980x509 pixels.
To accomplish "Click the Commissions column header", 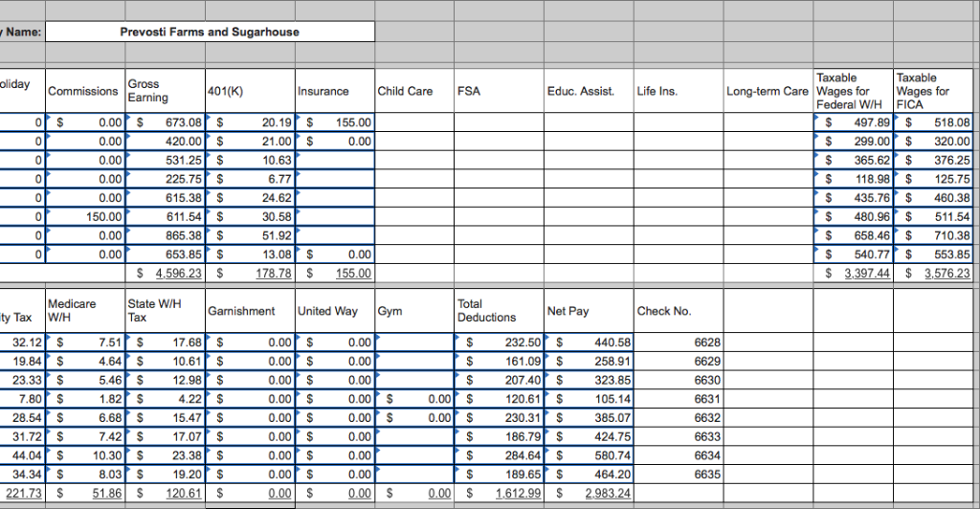I will pos(85,91).
